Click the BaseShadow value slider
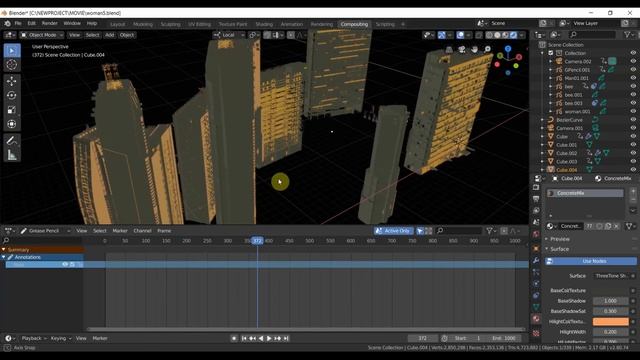The image size is (640, 360). [x=611, y=301]
